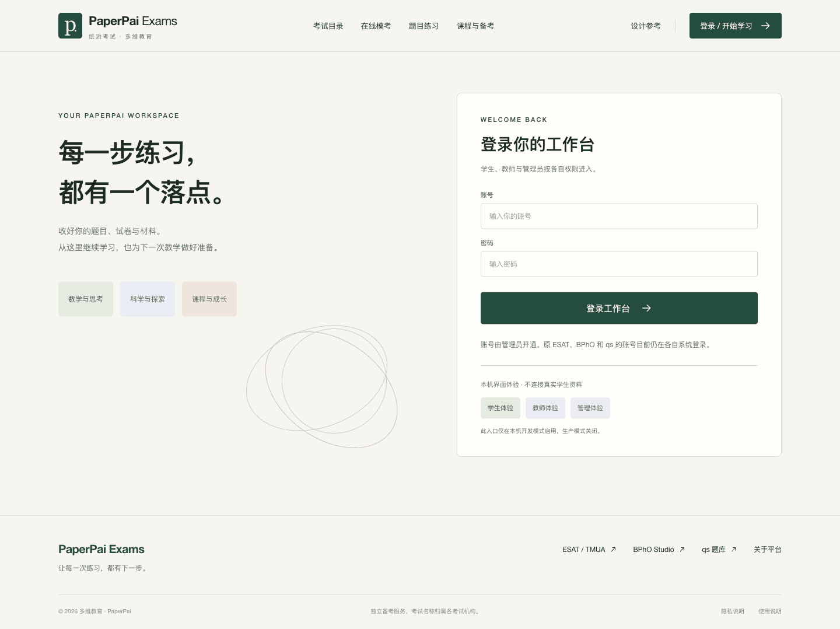840x629 pixels.
Task: Click the YOUR PAPERPAI WORKSPACE label
Action: 119,116
